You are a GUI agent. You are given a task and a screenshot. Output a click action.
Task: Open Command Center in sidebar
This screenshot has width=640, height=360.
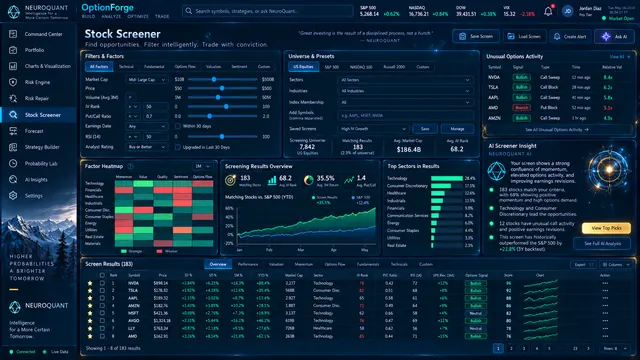coord(39,34)
